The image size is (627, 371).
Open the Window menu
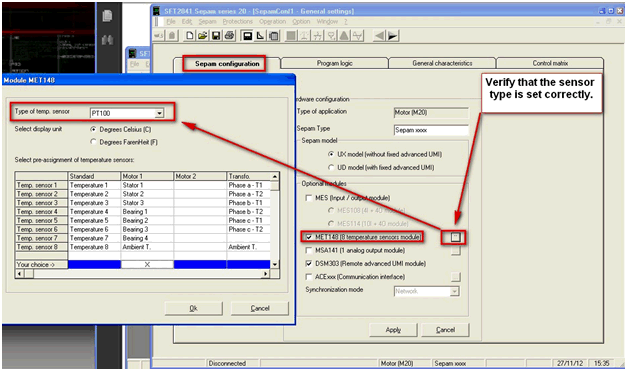(x=327, y=22)
